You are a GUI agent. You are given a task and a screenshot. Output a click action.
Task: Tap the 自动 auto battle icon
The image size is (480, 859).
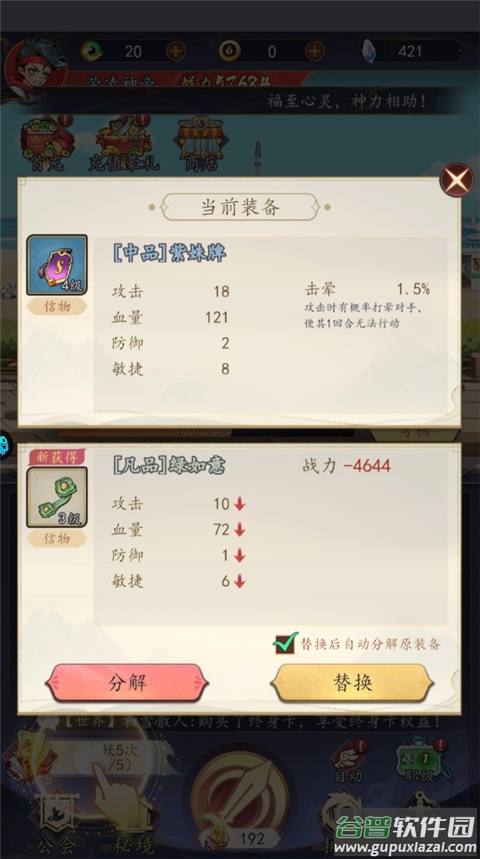(348, 762)
